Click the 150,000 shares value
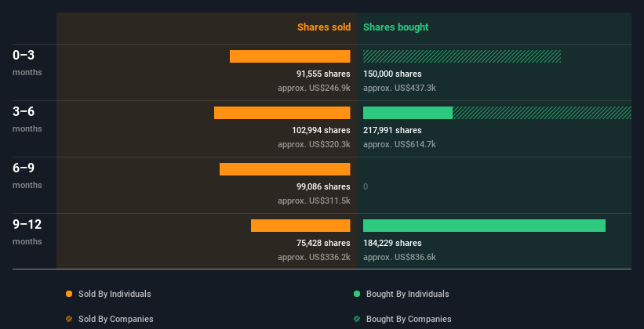This screenshot has height=329, width=644. [392, 74]
